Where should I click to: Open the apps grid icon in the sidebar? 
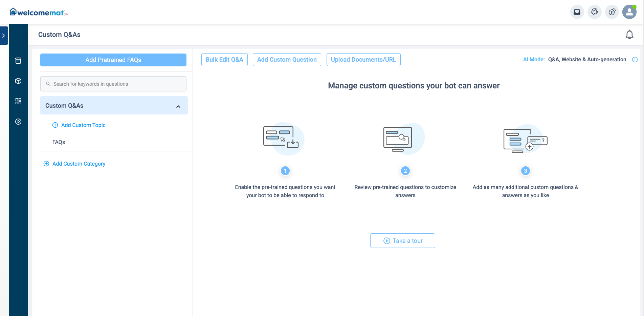[x=18, y=101]
